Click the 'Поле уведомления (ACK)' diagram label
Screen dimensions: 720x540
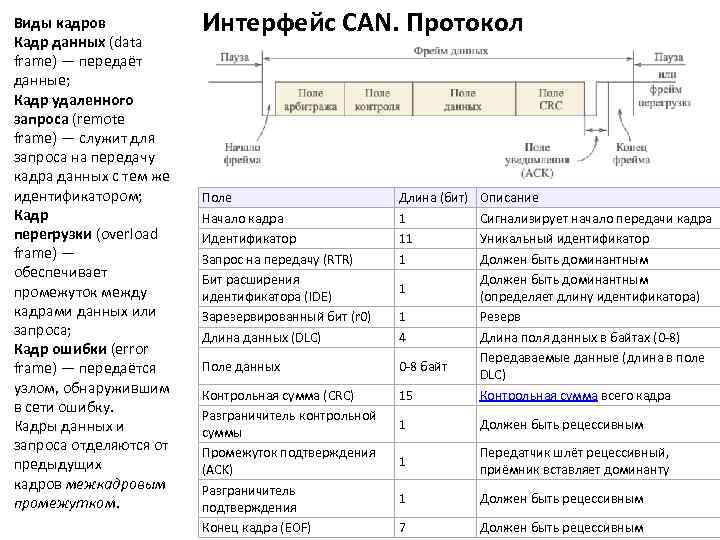click(537, 160)
